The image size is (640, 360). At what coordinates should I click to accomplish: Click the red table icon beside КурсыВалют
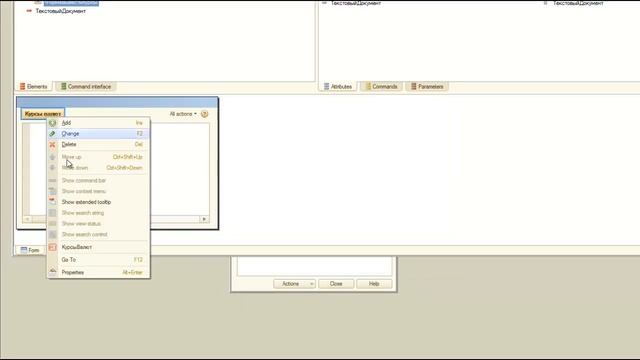pos(53,247)
